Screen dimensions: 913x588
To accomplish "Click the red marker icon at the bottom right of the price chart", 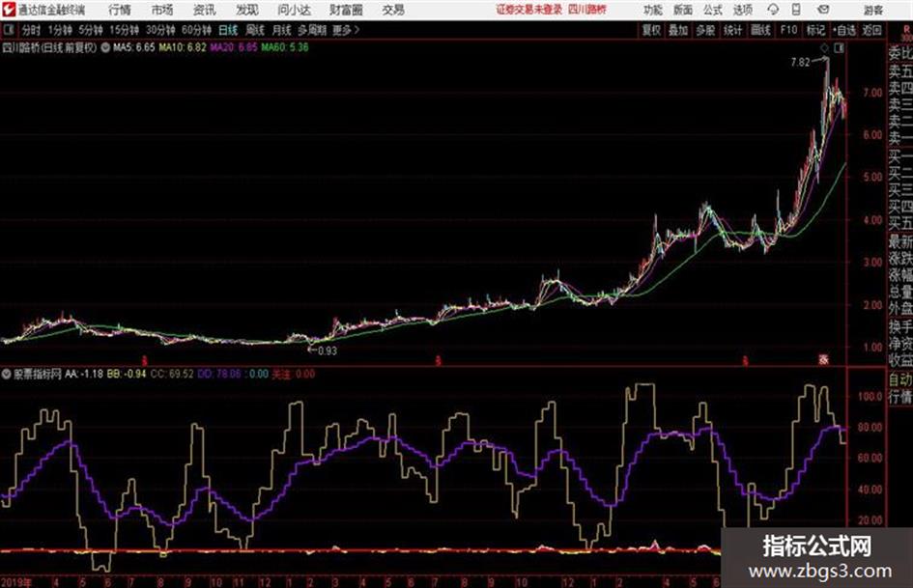I will pos(823,360).
